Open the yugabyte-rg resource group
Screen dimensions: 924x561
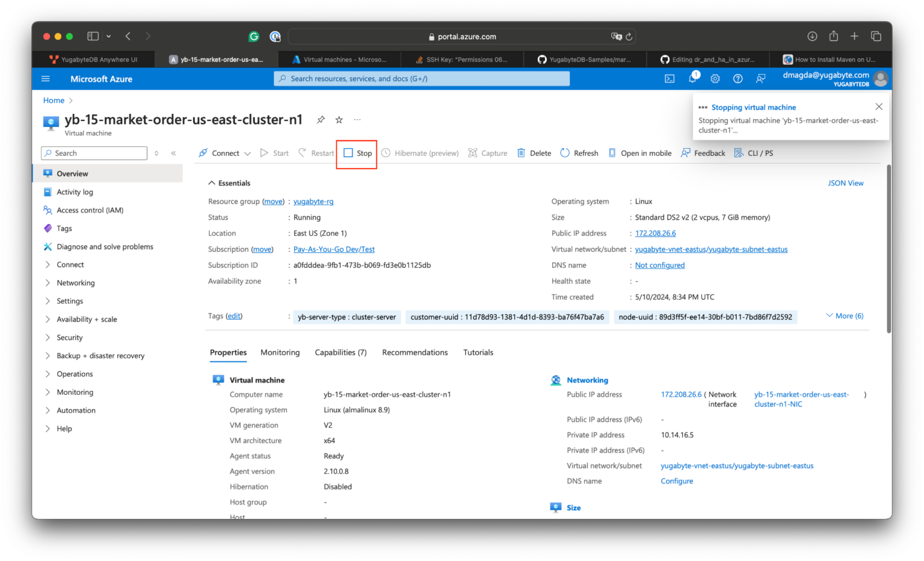coord(313,201)
